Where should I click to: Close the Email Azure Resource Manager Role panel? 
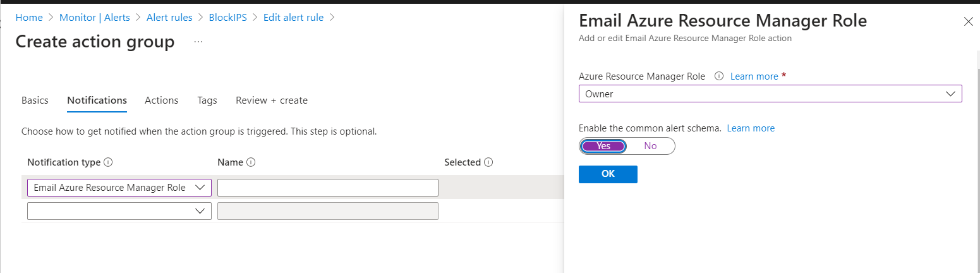[968, 21]
